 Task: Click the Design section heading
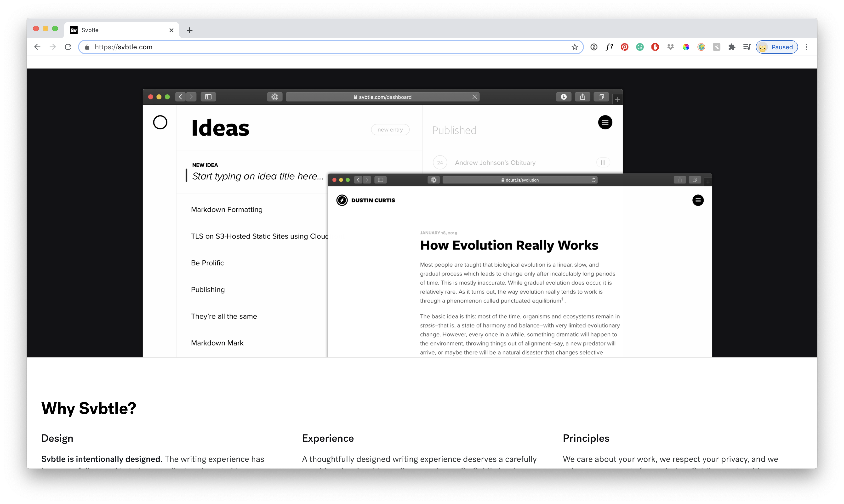(x=57, y=438)
